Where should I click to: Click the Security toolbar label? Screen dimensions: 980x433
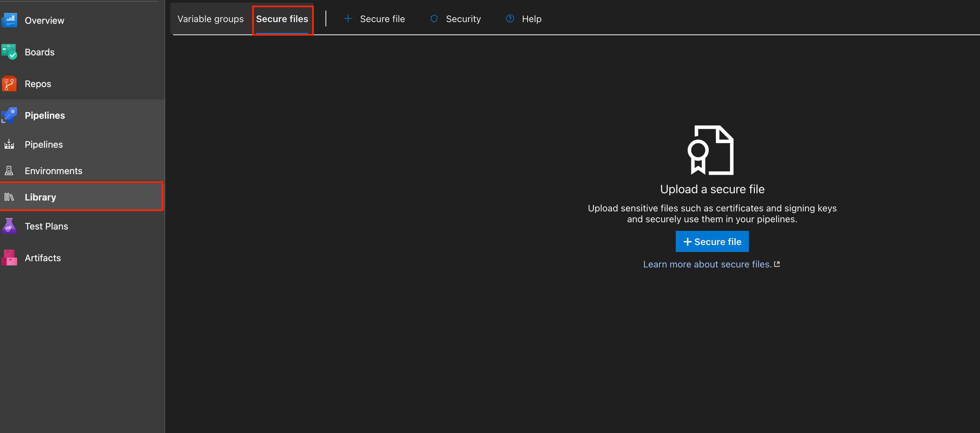point(463,19)
